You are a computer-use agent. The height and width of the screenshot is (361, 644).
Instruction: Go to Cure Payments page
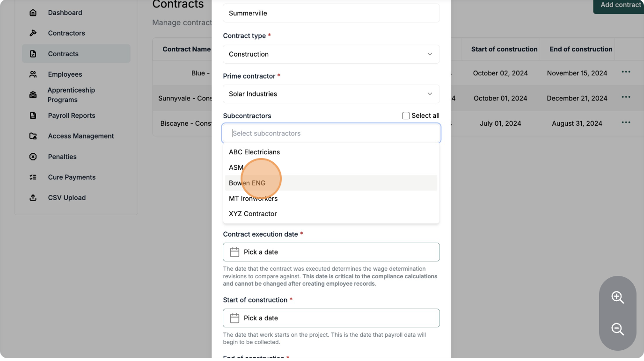[72, 177]
